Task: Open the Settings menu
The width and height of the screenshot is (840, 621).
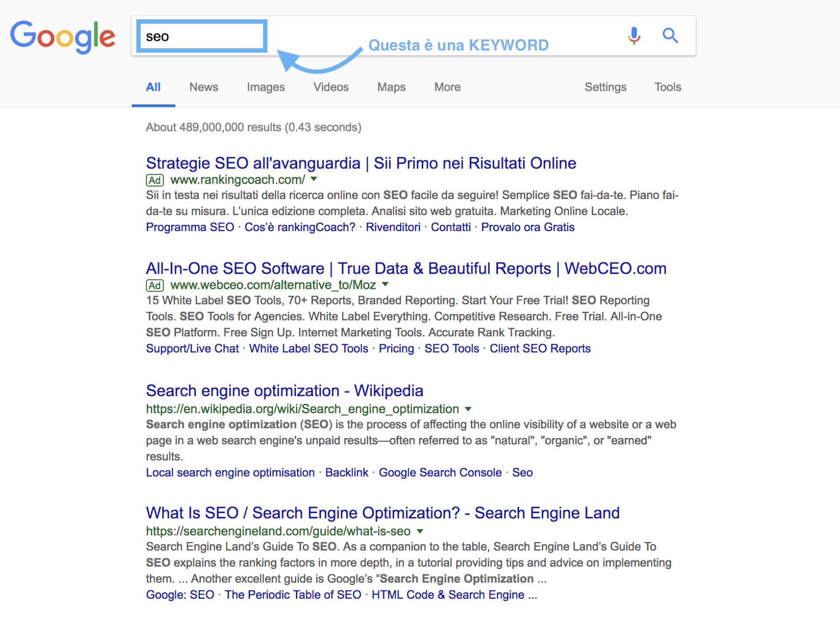Action: pyautogui.click(x=605, y=87)
